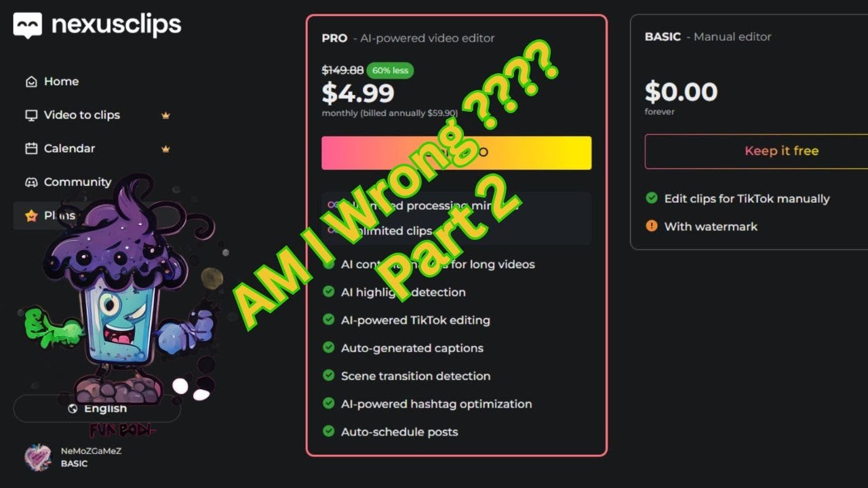Click the Video to clips monitor icon
The width and height of the screenshot is (868, 488).
tap(31, 115)
